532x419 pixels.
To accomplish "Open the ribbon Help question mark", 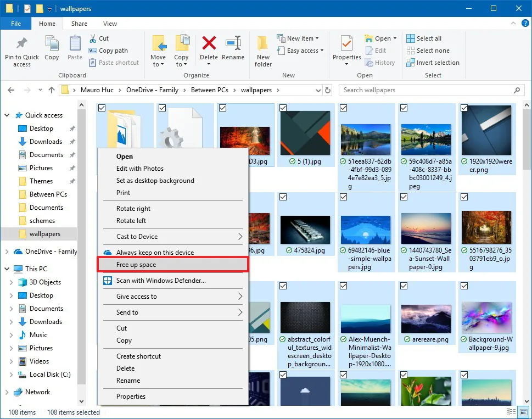I will [525, 23].
